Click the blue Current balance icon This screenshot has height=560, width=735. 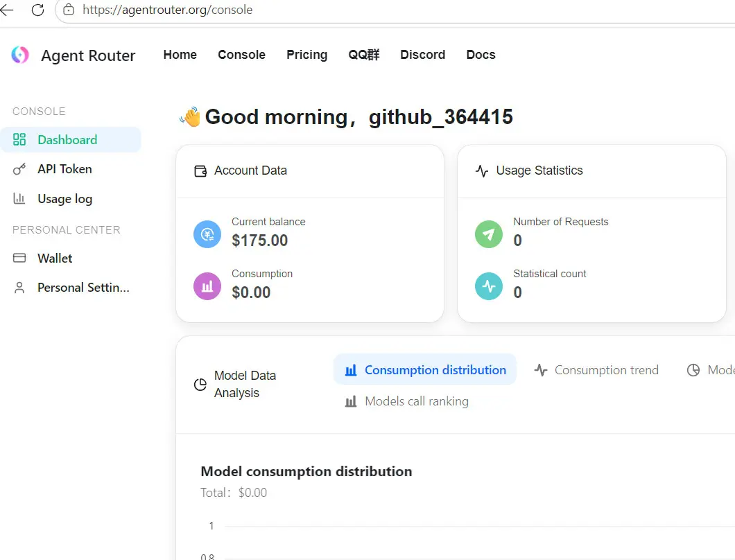[207, 234]
